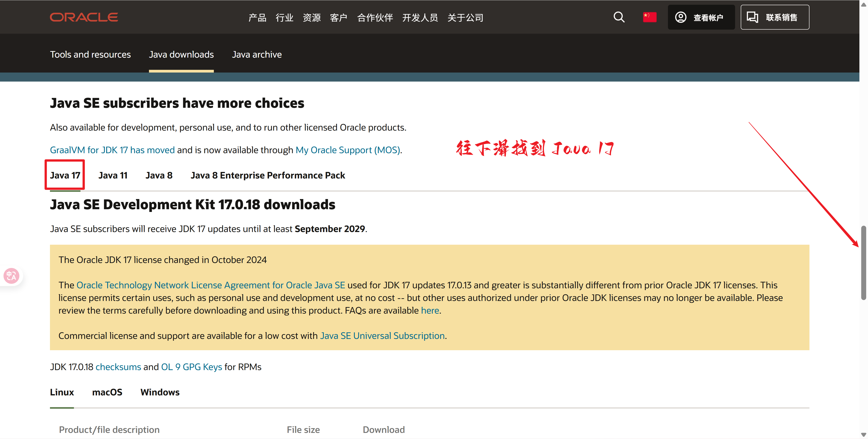Open the 产品 navigation menu

coord(257,18)
